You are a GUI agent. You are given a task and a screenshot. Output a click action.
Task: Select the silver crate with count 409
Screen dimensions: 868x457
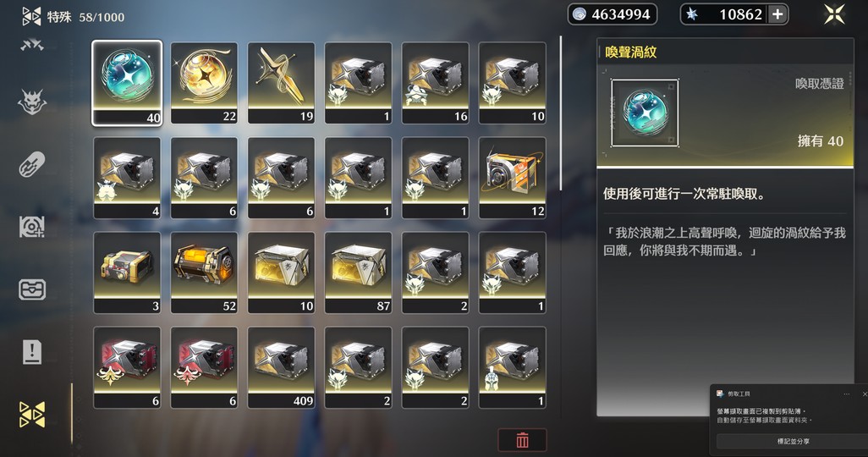click(281, 367)
